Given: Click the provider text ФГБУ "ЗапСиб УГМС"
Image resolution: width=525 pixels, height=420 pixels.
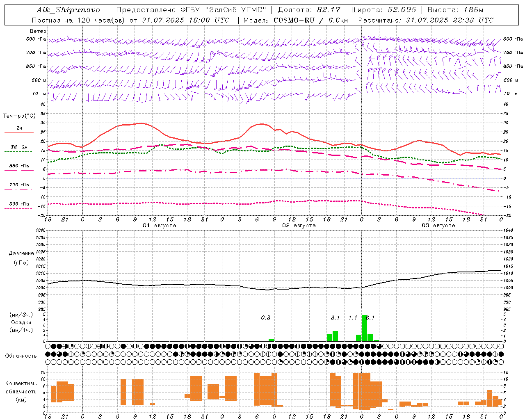Looking at the screenshot, I should coord(223,10).
